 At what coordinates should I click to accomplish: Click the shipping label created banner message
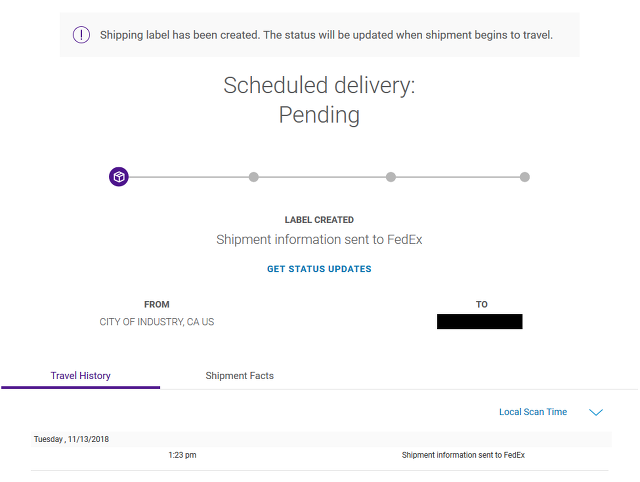pos(326,35)
